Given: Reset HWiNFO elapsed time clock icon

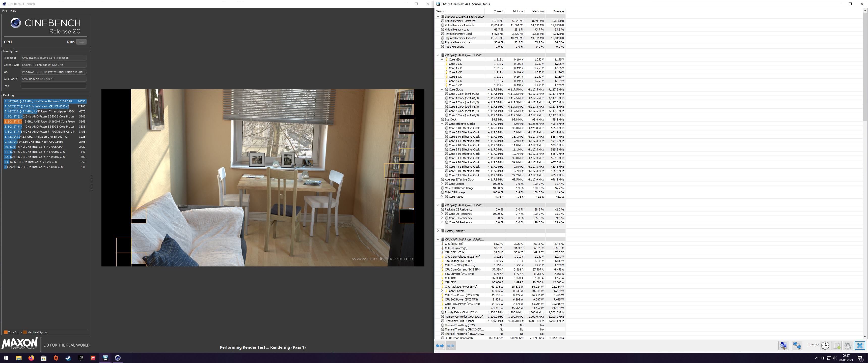Looking at the screenshot, I should pyautogui.click(x=825, y=346).
